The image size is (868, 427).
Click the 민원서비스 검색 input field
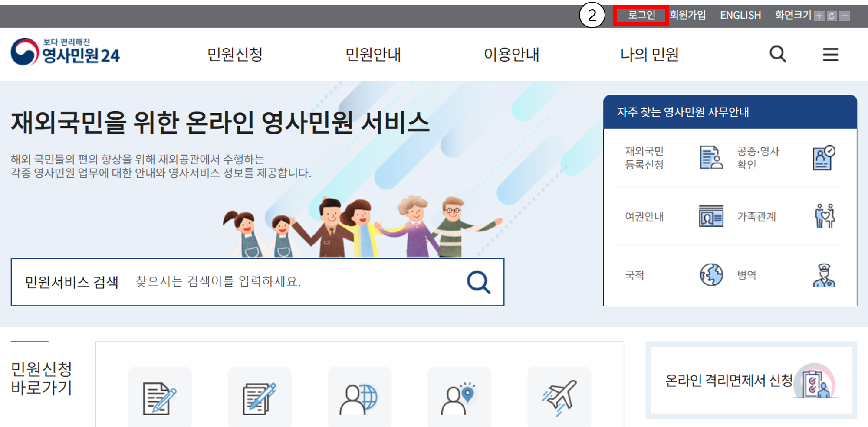click(x=295, y=282)
